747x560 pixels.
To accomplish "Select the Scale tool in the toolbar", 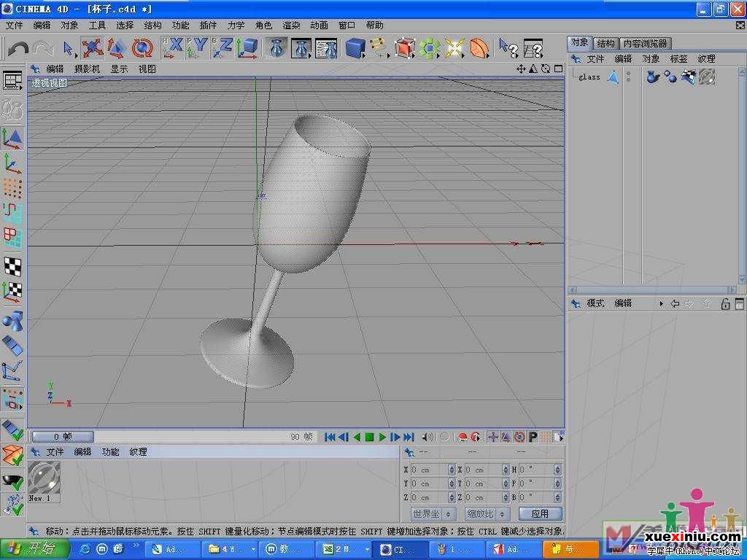I will tap(117, 48).
